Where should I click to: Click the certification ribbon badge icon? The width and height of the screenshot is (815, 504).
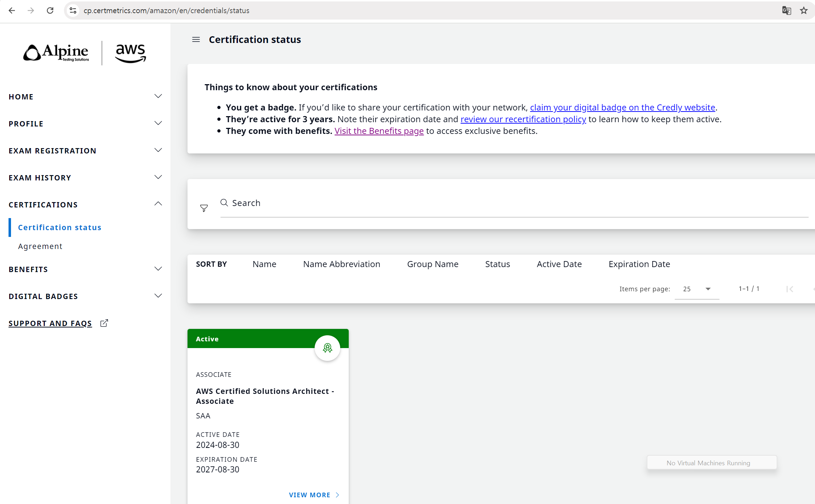[327, 348]
